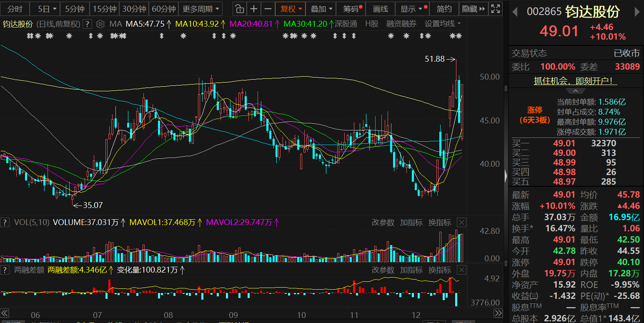Viewport: 644px width, 323px height.
Task: Zoom in chart with plus icon
Action: (x=253, y=9)
